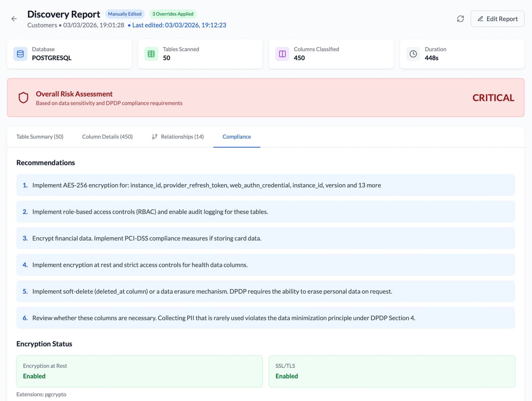532x401 pixels.
Task: Select the AES-256 encryption recommendation
Action: tap(265, 185)
